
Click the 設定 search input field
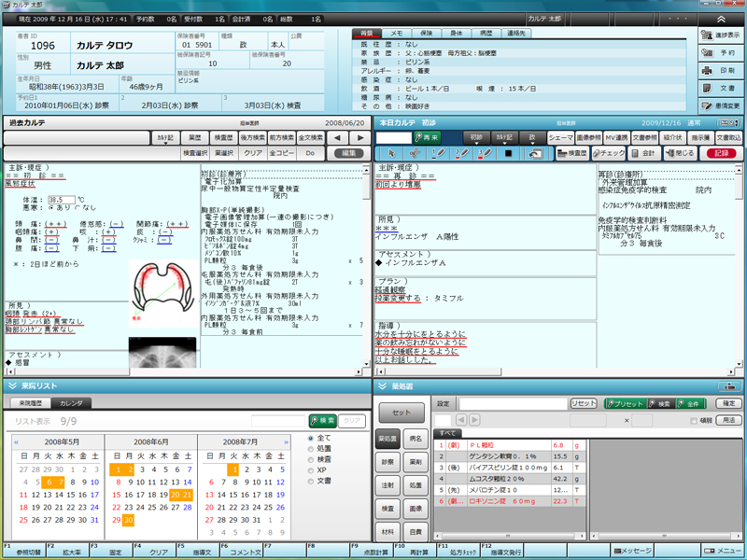coord(510,403)
